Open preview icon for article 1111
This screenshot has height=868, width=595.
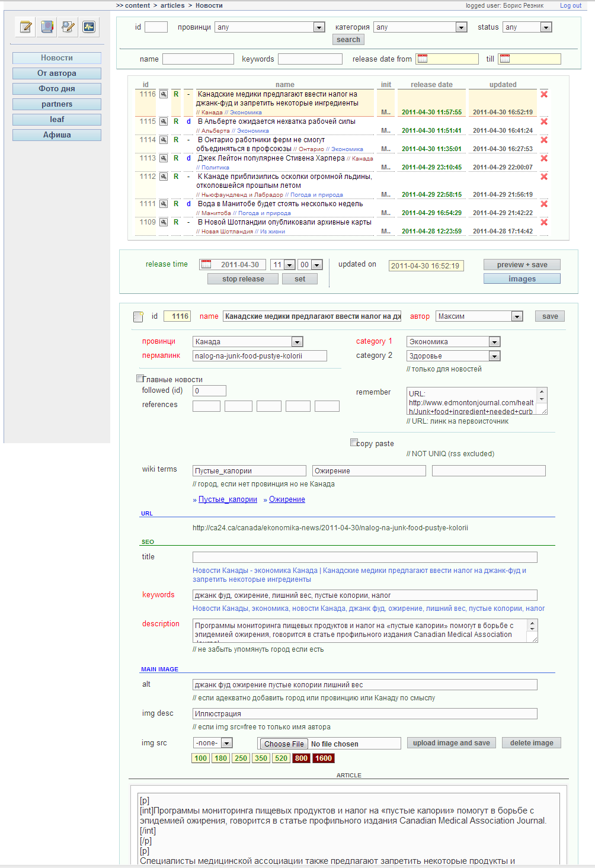pos(164,204)
